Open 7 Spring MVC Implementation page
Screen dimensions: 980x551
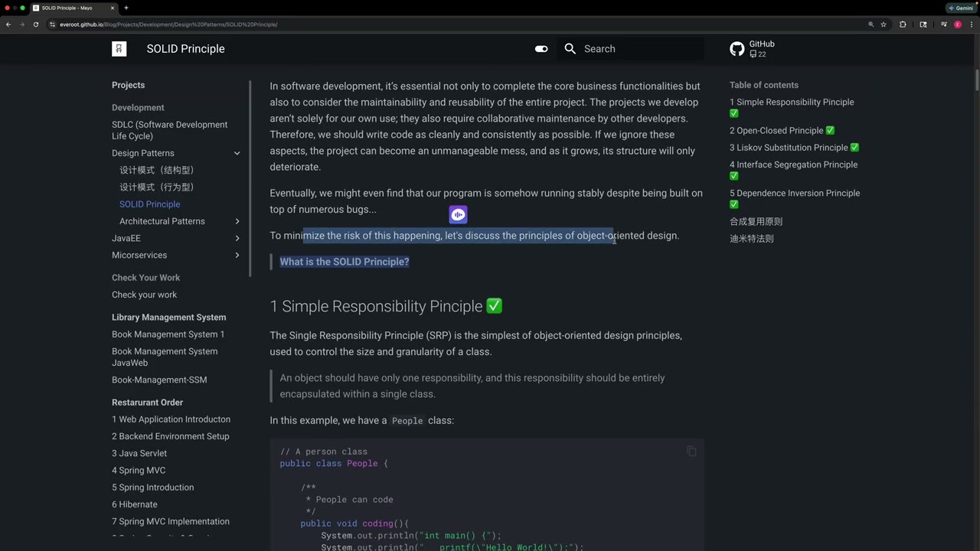pyautogui.click(x=171, y=521)
